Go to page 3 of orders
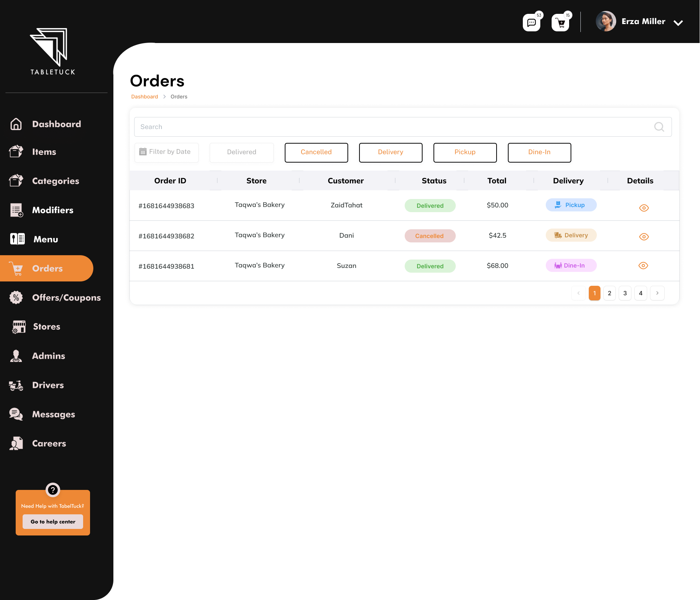The height and width of the screenshot is (600, 700). tap(625, 293)
